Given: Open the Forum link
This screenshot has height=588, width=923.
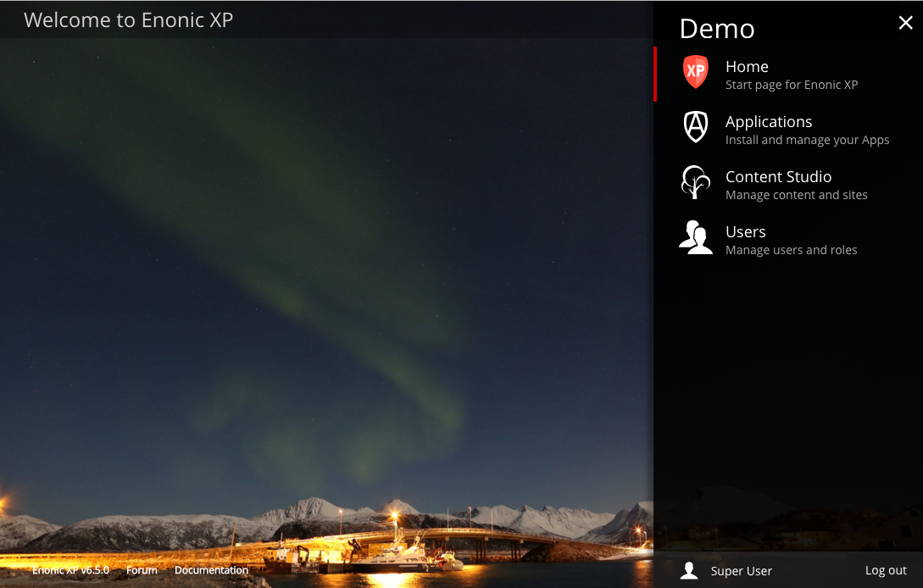Looking at the screenshot, I should point(142,569).
